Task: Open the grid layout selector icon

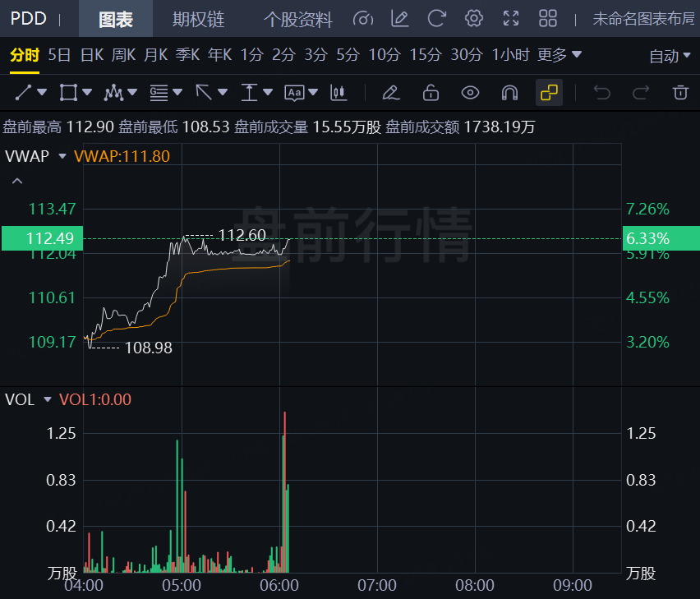Action: click(548, 19)
